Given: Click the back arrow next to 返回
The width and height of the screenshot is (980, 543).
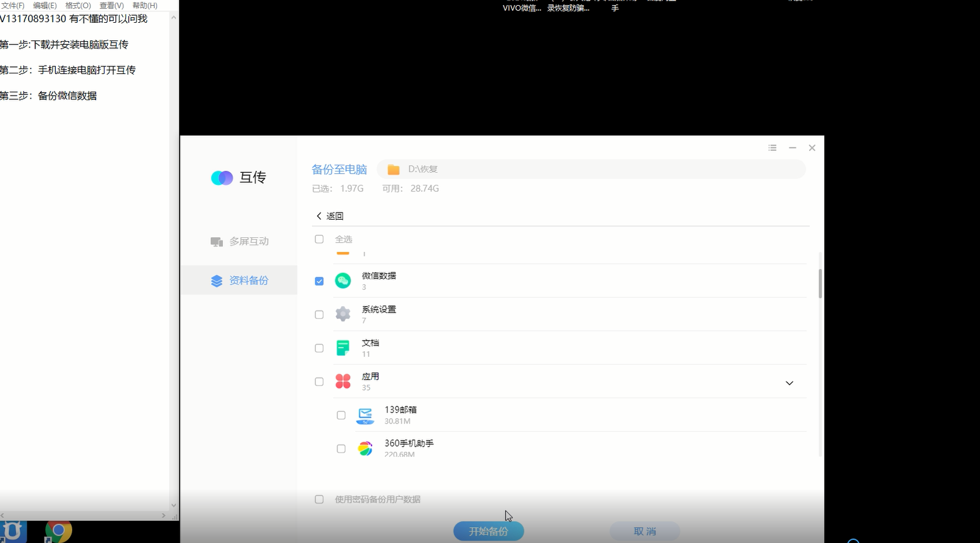Looking at the screenshot, I should tap(318, 216).
